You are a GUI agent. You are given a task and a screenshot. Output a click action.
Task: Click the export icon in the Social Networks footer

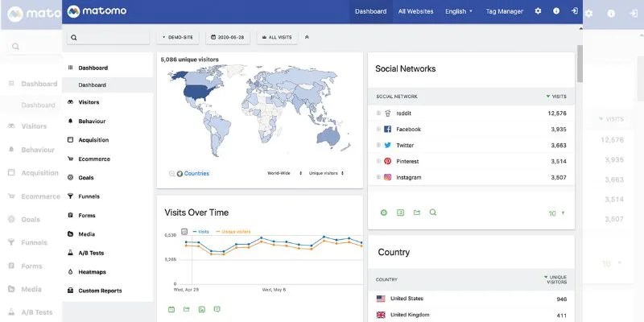(x=417, y=213)
